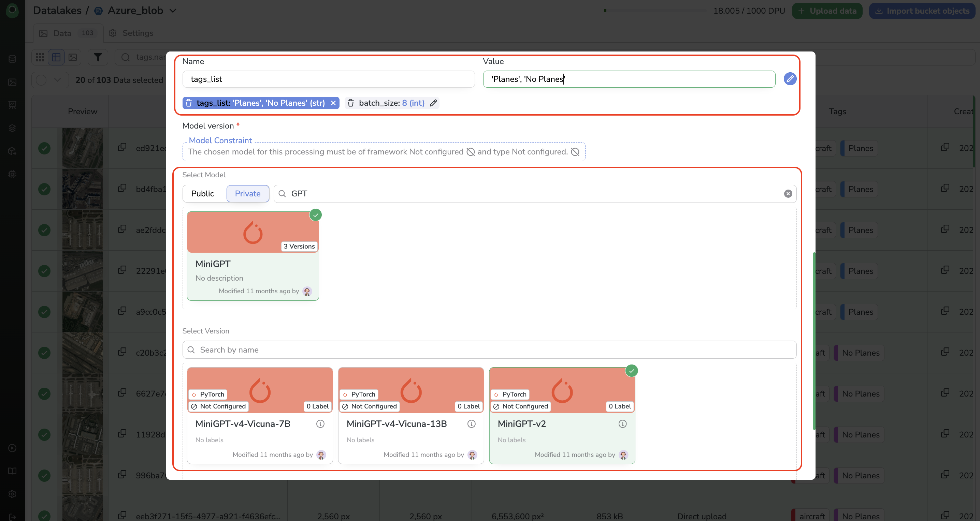Viewport: 980px width, 521px height.
Task: Choose the MiniGPT-v2 version card
Action: pos(562,416)
